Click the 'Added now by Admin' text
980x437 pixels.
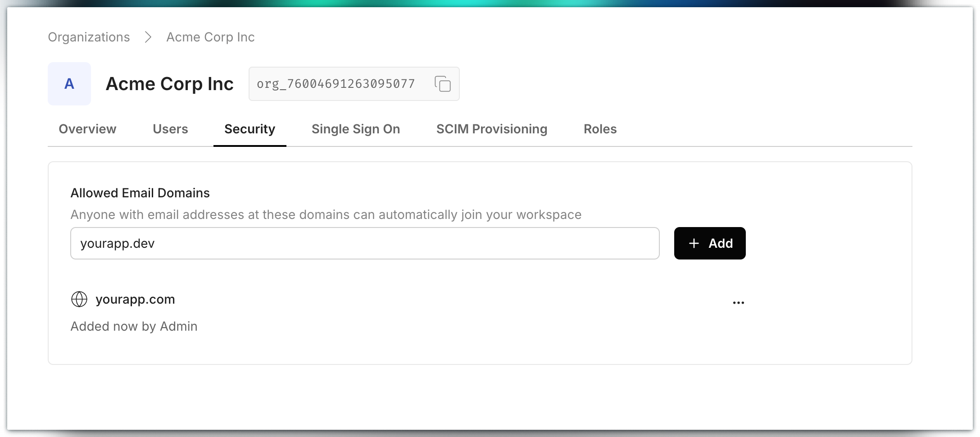134,326
